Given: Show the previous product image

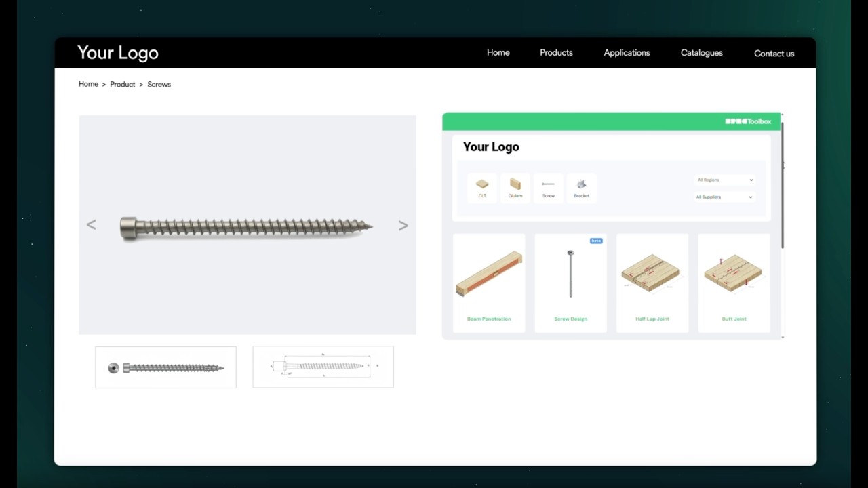Looking at the screenshot, I should click(92, 225).
